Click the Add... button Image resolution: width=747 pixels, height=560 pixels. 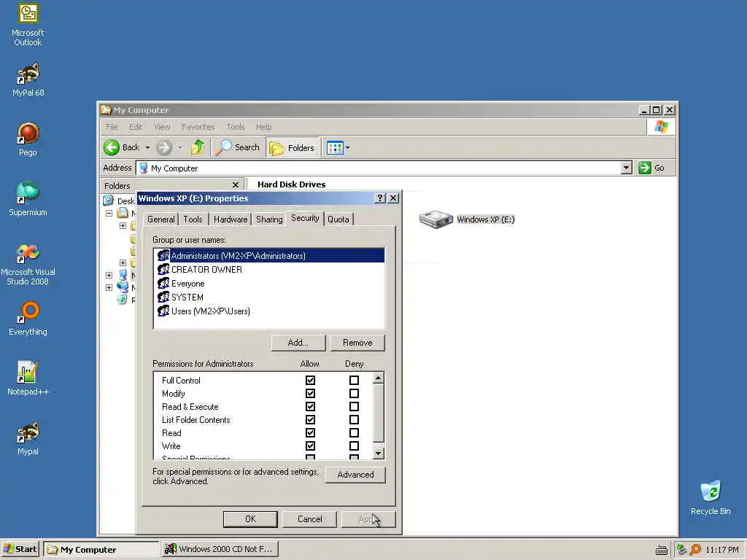(298, 343)
